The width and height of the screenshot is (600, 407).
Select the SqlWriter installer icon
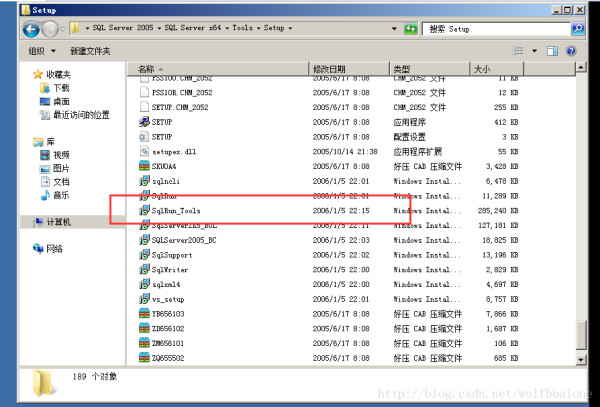144,269
